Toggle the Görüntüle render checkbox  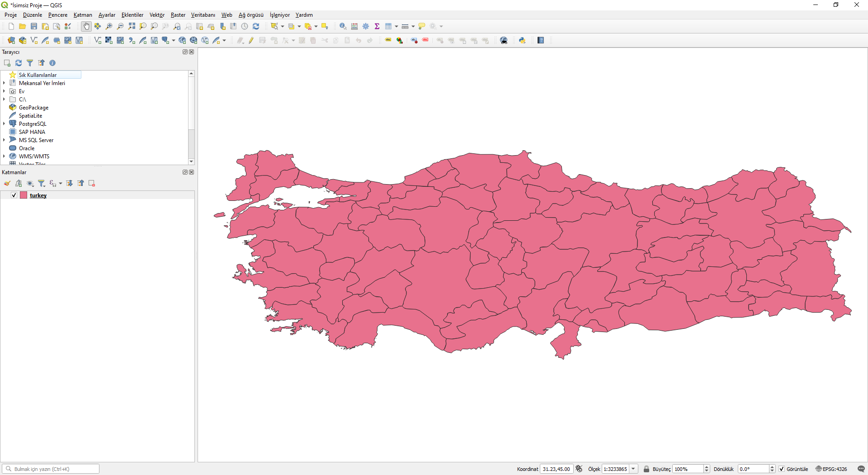pyautogui.click(x=782, y=469)
